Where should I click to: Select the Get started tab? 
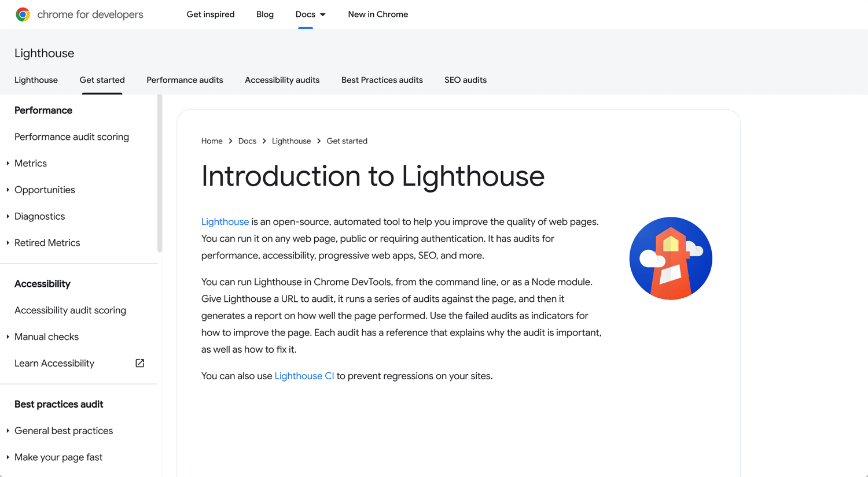(x=102, y=80)
